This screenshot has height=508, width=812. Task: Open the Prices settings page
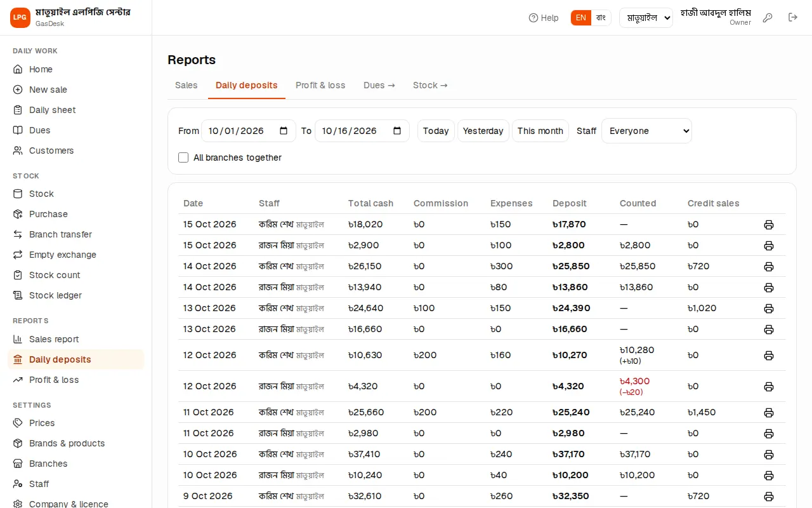click(76, 423)
